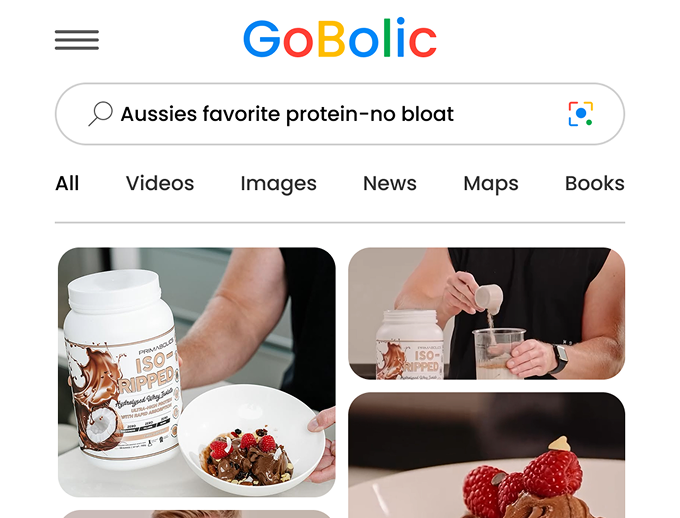Open image of man scooping protein powder
This screenshot has height=518, width=680.
click(x=487, y=314)
